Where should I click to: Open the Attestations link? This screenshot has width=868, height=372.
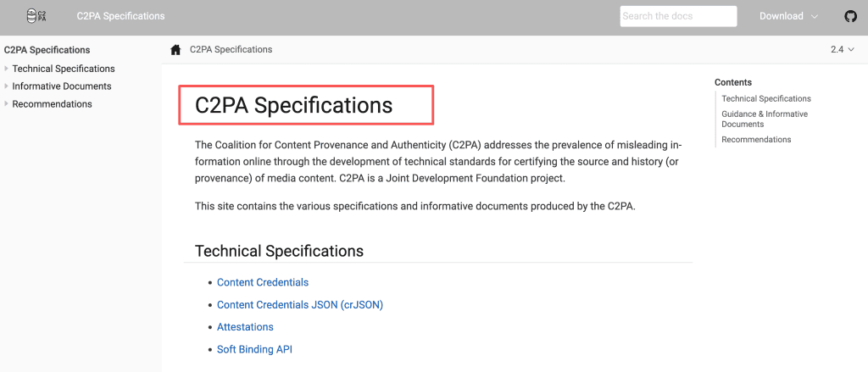pyautogui.click(x=245, y=327)
